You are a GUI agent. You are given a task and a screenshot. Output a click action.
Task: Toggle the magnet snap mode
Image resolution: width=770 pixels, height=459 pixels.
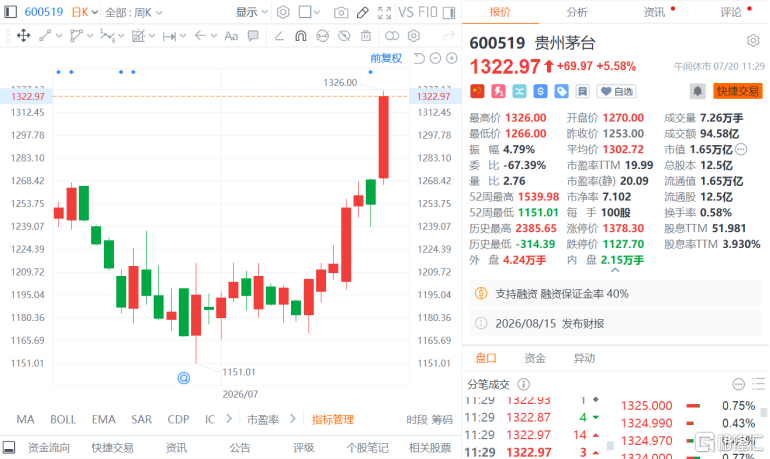click(x=301, y=35)
